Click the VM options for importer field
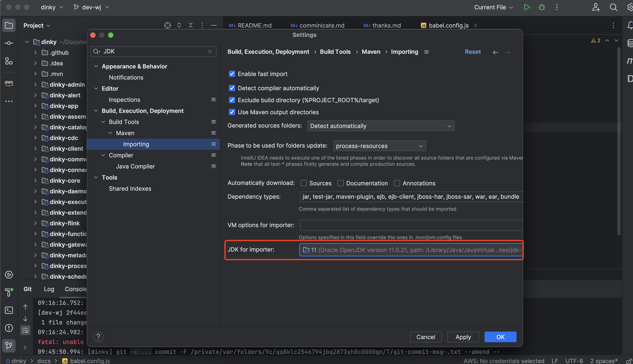 point(411,225)
